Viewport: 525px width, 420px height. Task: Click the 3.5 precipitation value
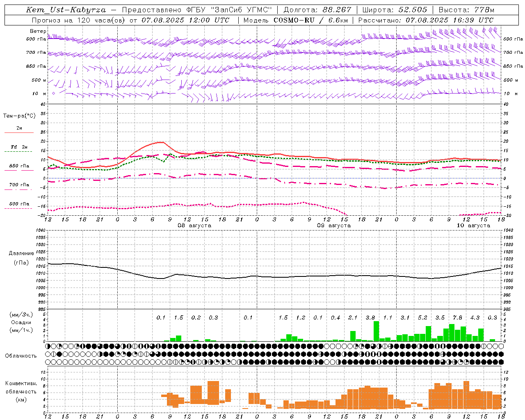[440, 318]
